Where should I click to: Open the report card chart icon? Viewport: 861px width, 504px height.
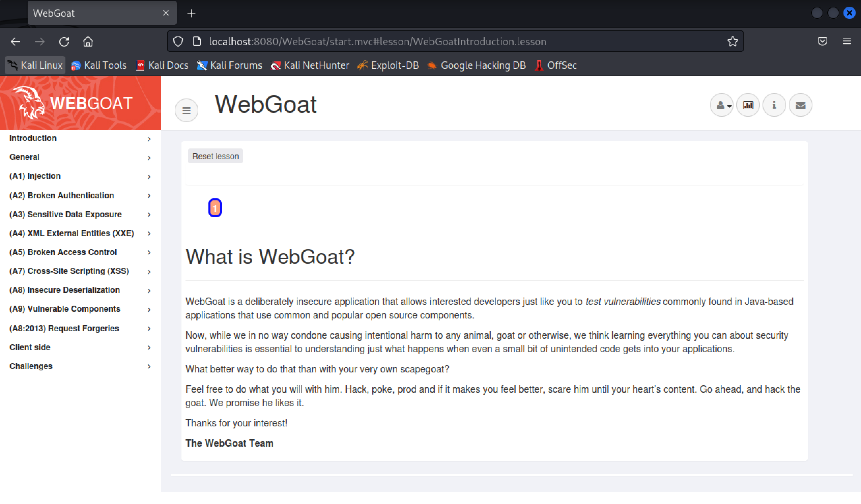pos(748,105)
